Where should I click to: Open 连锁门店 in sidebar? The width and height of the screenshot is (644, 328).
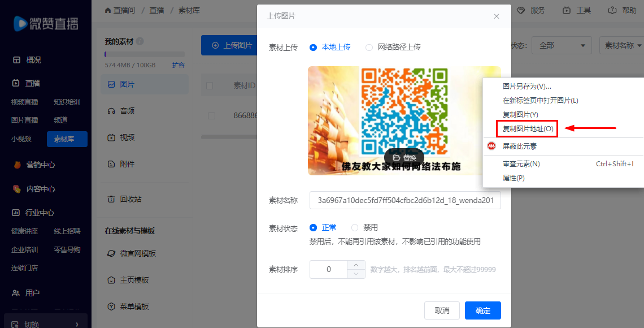click(x=25, y=268)
